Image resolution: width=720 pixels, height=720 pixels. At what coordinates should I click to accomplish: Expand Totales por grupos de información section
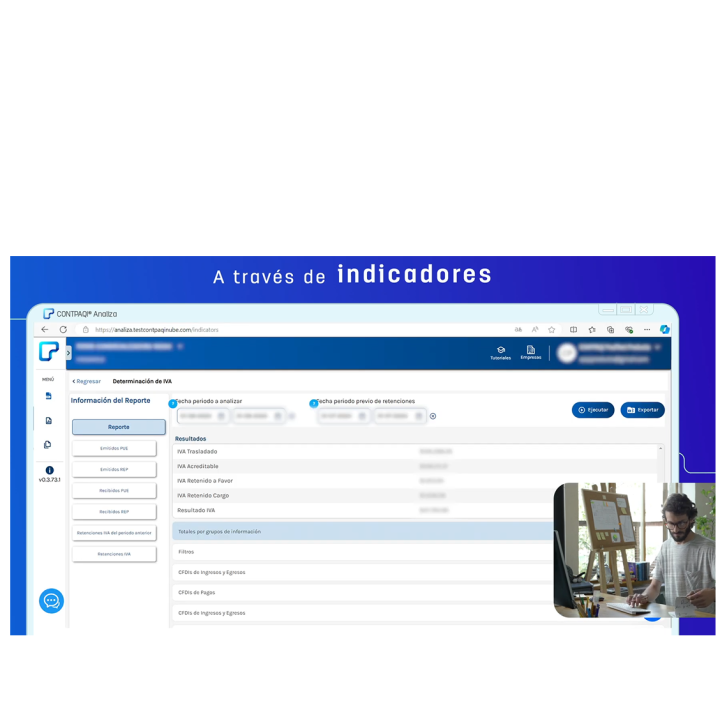point(363,531)
